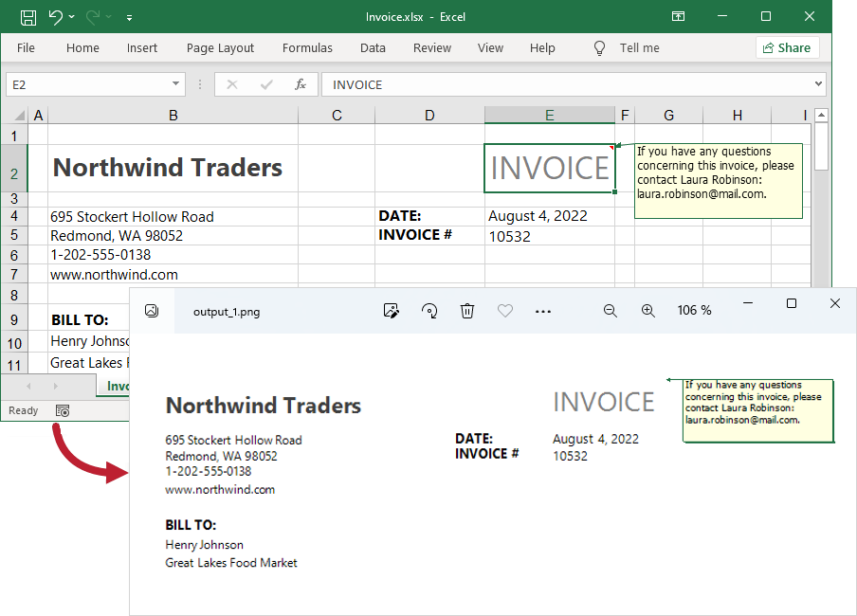The height and width of the screenshot is (616, 857).
Task: Open the Ribbon Display Options icon
Action: tap(678, 17)
